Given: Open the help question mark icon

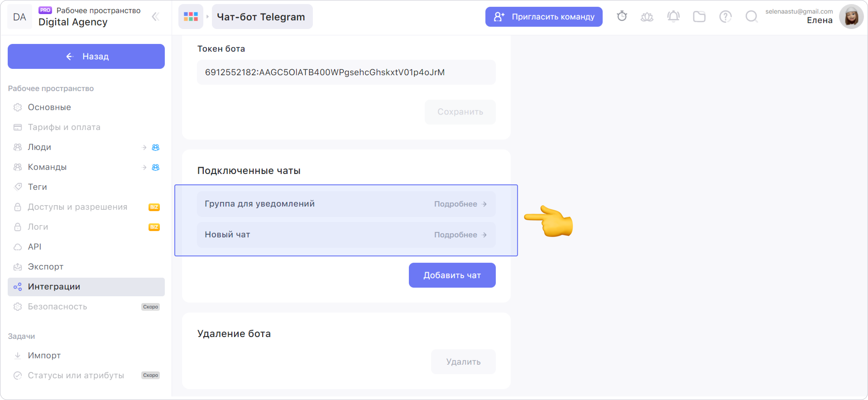Looking at the screenshot, I should point(725,17).
